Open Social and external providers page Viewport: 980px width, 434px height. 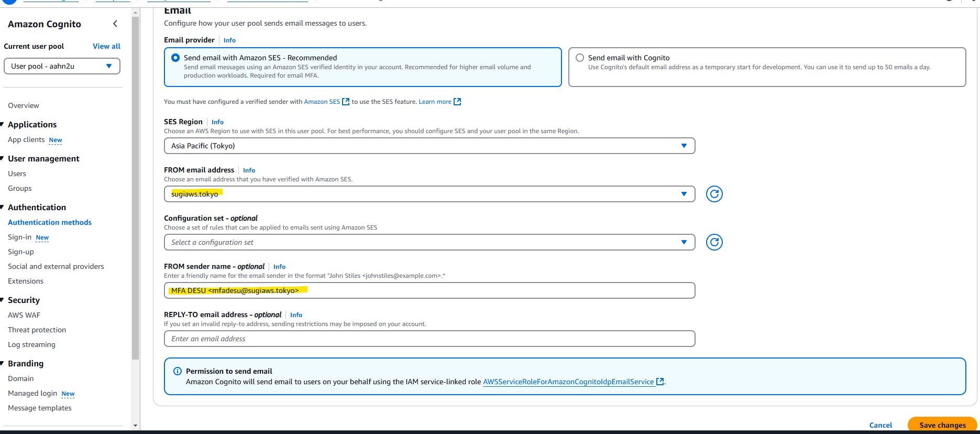[x=56, y=266]
